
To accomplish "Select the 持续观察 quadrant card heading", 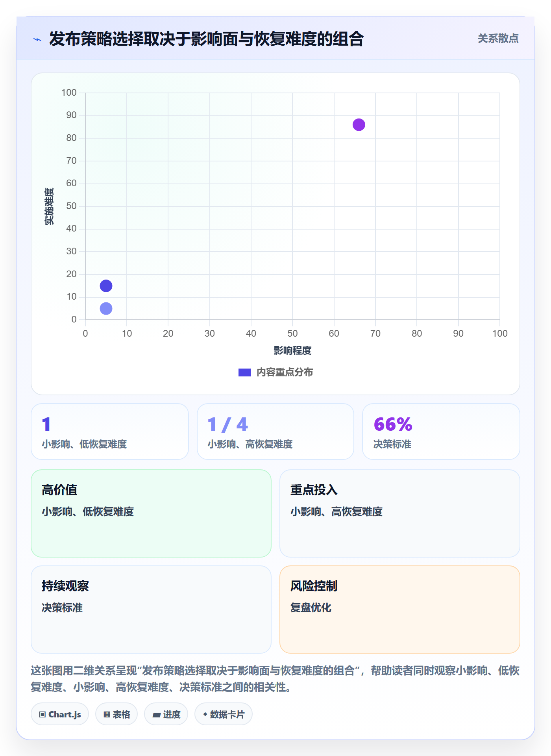I will click(65, 586).
